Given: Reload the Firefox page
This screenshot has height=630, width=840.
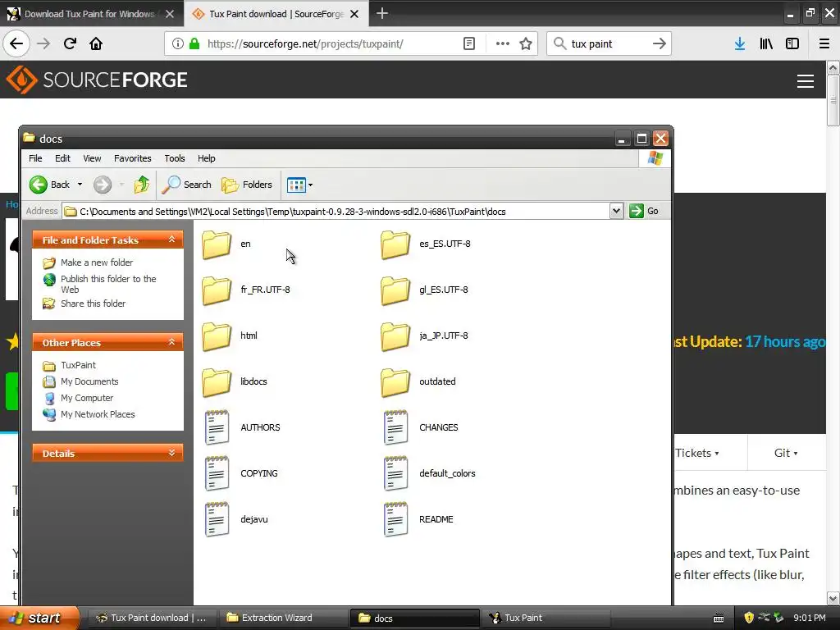Looking at the screenshot, I should point(71,44).
